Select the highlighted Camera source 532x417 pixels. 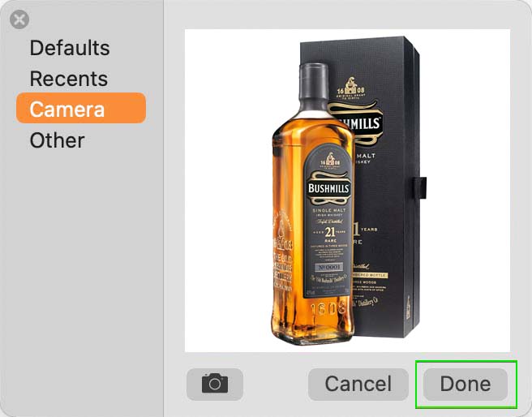81,108
